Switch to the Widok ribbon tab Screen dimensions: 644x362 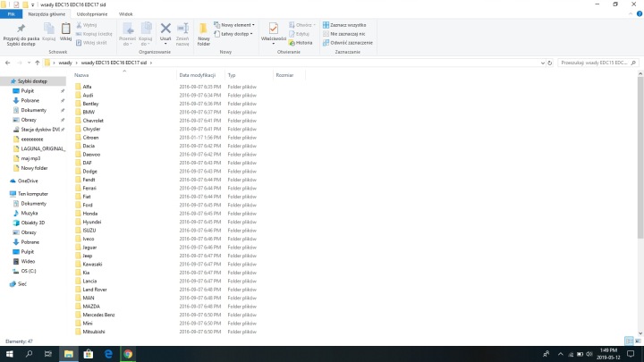[x=126, y=15]
